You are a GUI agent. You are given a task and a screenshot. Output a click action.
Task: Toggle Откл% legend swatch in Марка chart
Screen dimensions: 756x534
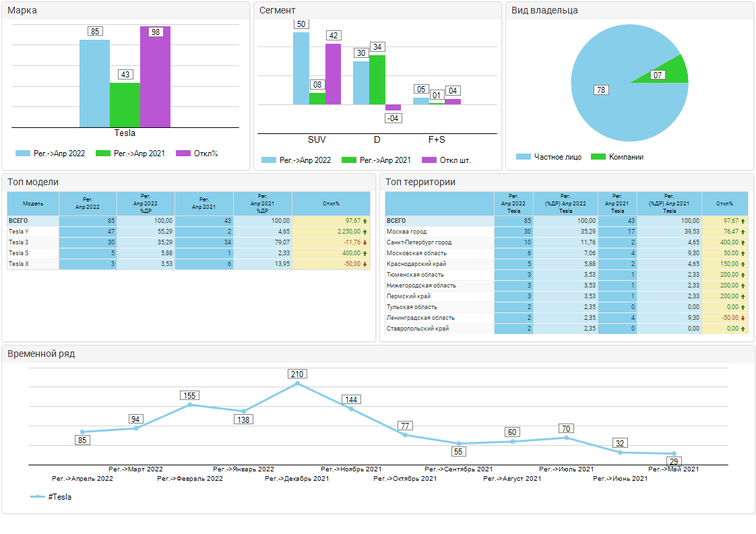click(x=183, y=154)
